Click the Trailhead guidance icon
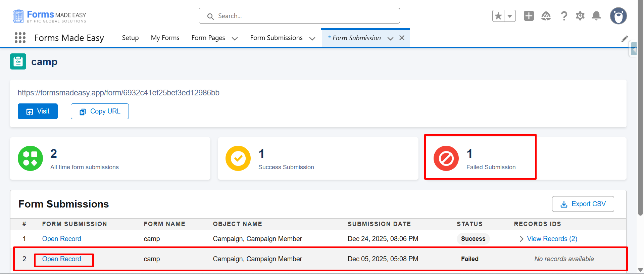Viewport: 644px width, 274px height. click(x=546, y=16)
